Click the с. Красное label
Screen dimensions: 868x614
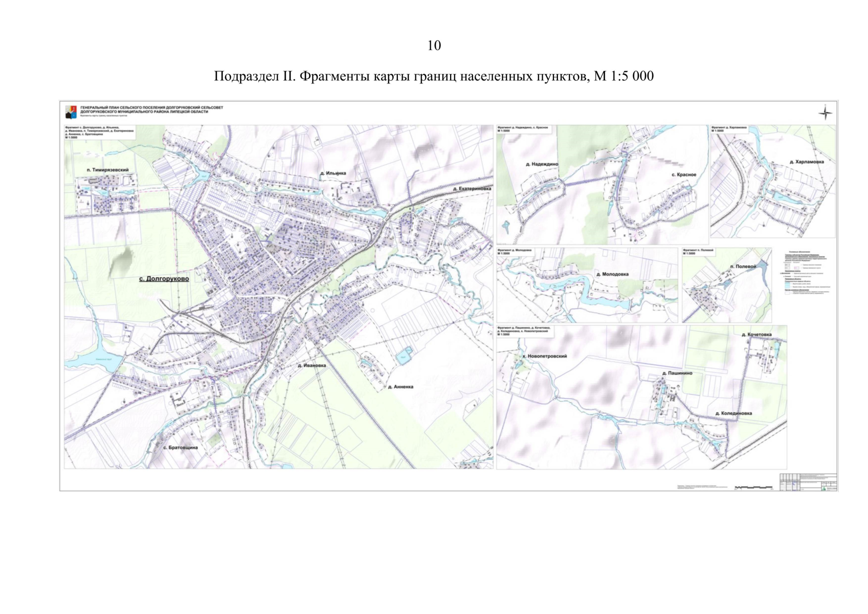[x=683, y=174]
